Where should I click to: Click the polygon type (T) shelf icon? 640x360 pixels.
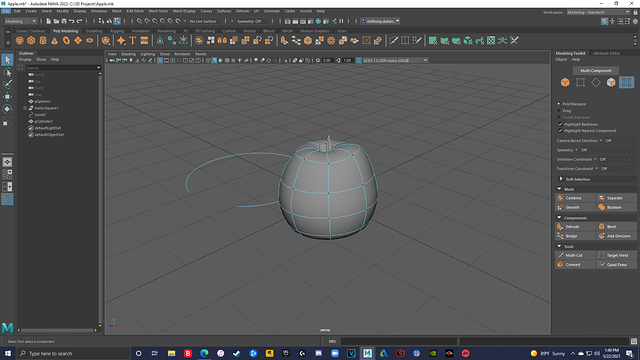(133, 40)
